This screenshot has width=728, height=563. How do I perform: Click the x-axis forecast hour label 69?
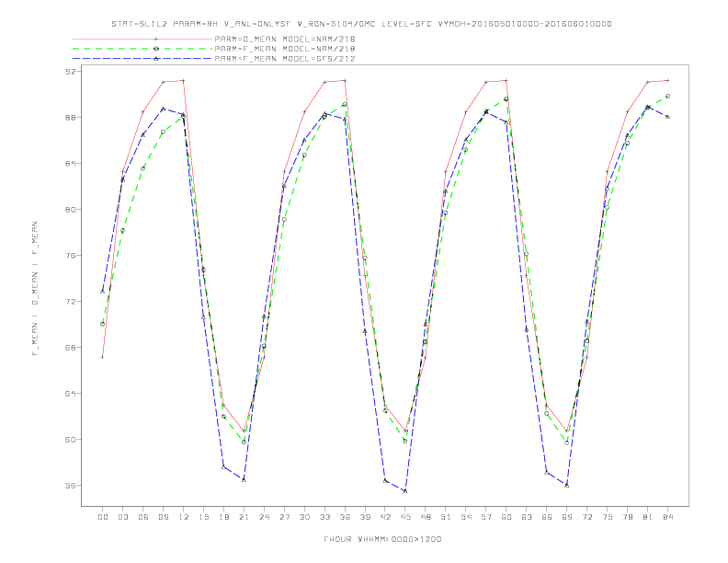coord(567,517)
